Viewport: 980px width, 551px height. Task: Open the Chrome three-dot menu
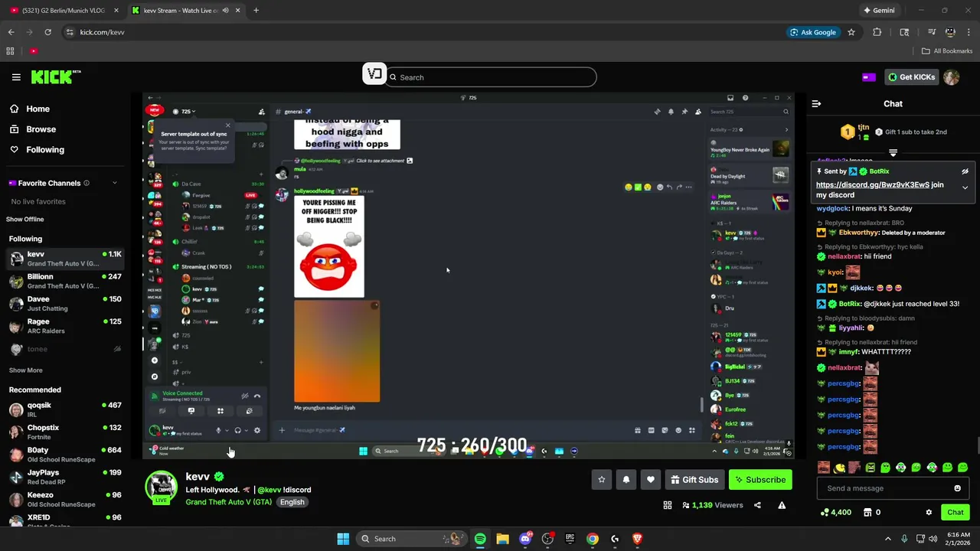(970, 32)
